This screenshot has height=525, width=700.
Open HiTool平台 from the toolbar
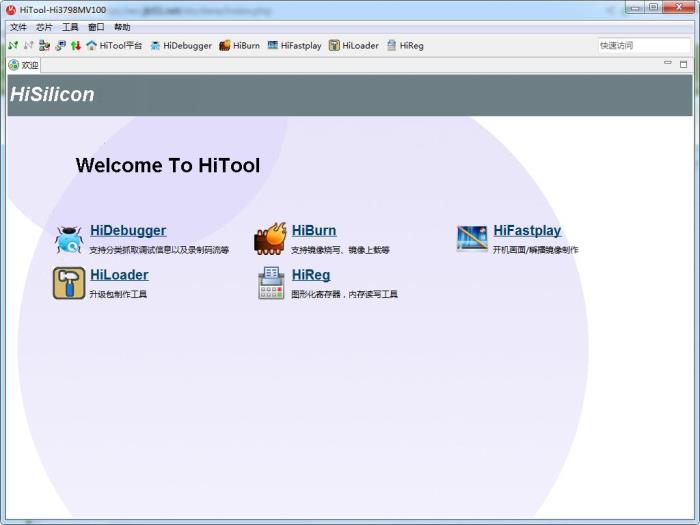pyautogui.click(x=114, y=45)
